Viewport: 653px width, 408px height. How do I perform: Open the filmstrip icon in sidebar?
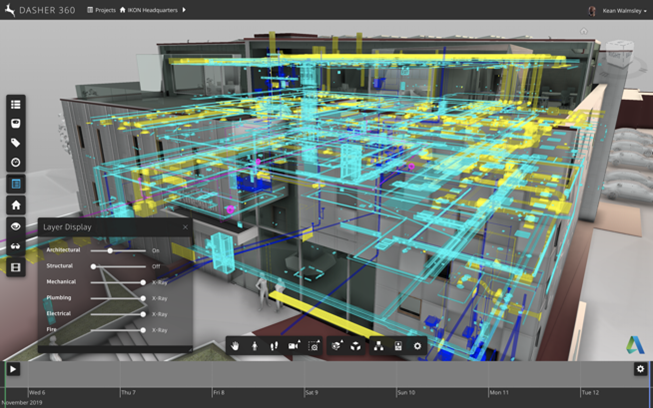pos(16,267)
